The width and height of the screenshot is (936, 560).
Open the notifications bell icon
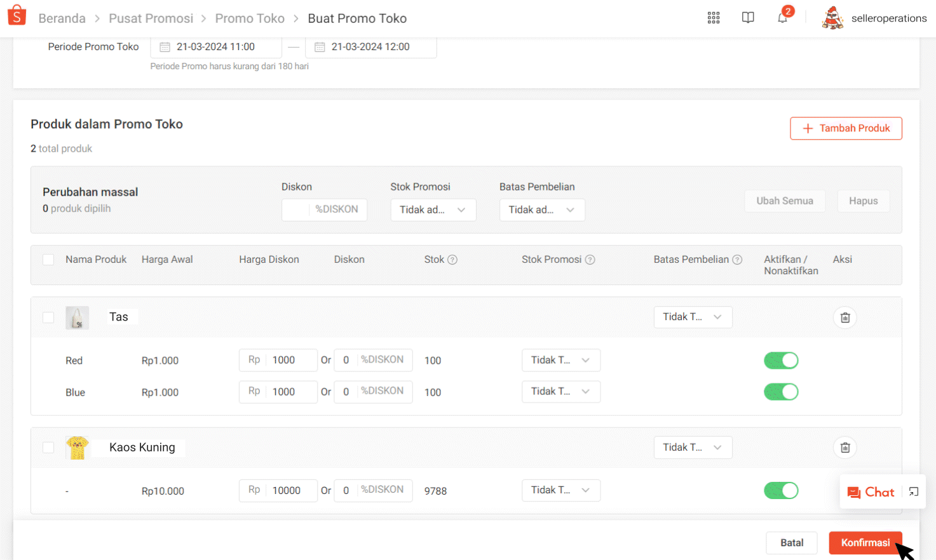click(x=782, y=18)
